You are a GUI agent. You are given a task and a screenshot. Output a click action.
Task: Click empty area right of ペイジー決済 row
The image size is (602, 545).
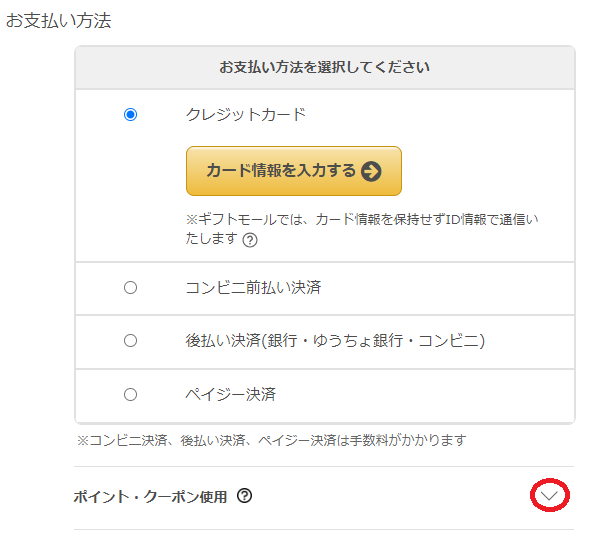450,395
